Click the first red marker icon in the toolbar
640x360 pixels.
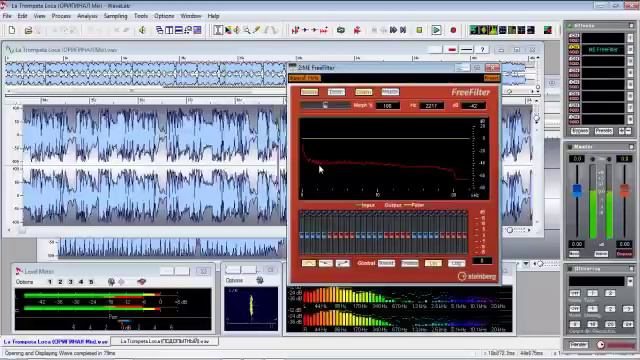[295, 30]
